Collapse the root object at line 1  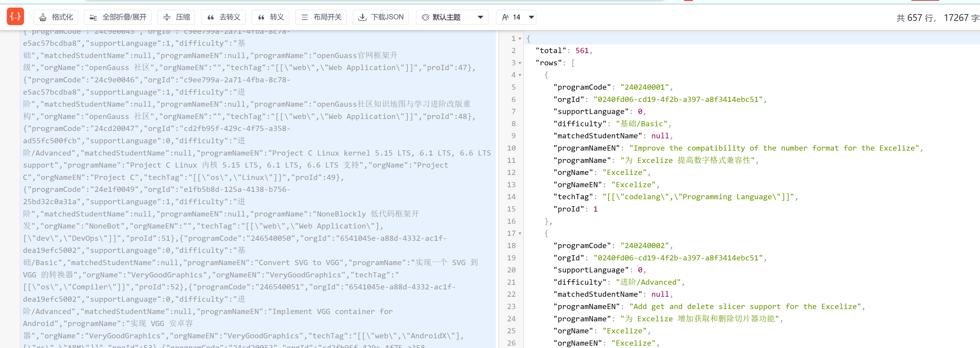tap(520, 39)
